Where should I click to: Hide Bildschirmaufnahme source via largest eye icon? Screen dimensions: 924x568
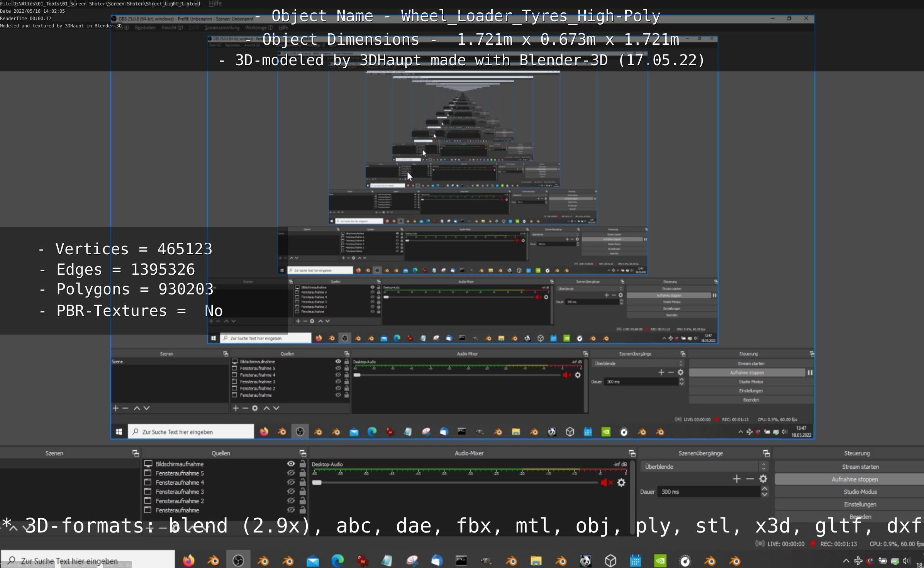[x=291, y=464]
